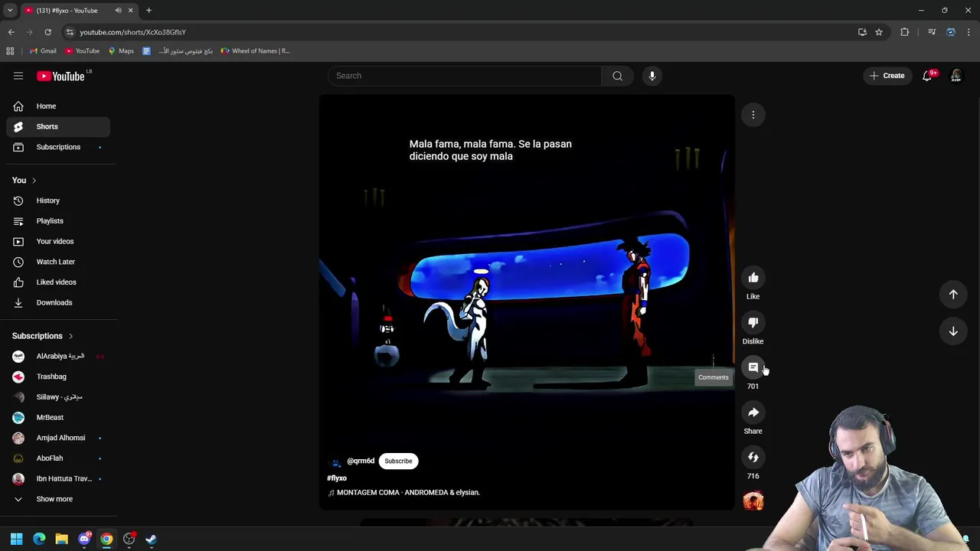980x551 pixels.
Task: Open the #flyxo hashtag link
Action: click(337, 478)
